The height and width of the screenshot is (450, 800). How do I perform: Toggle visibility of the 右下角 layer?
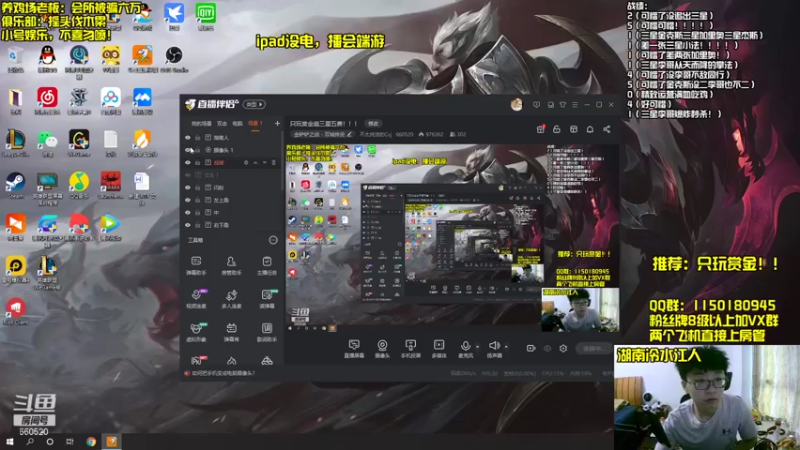tap(188, 225)
